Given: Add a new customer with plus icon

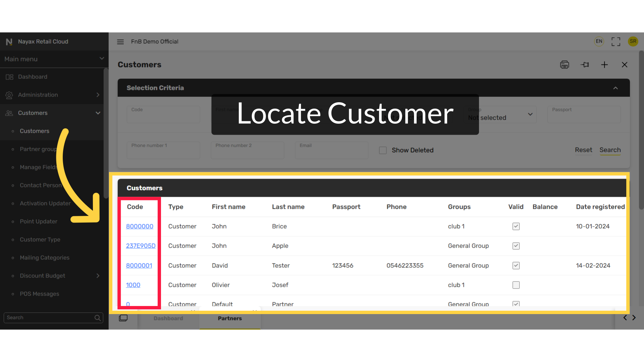Looking at the screenshot, I should [x=604, y=65].
